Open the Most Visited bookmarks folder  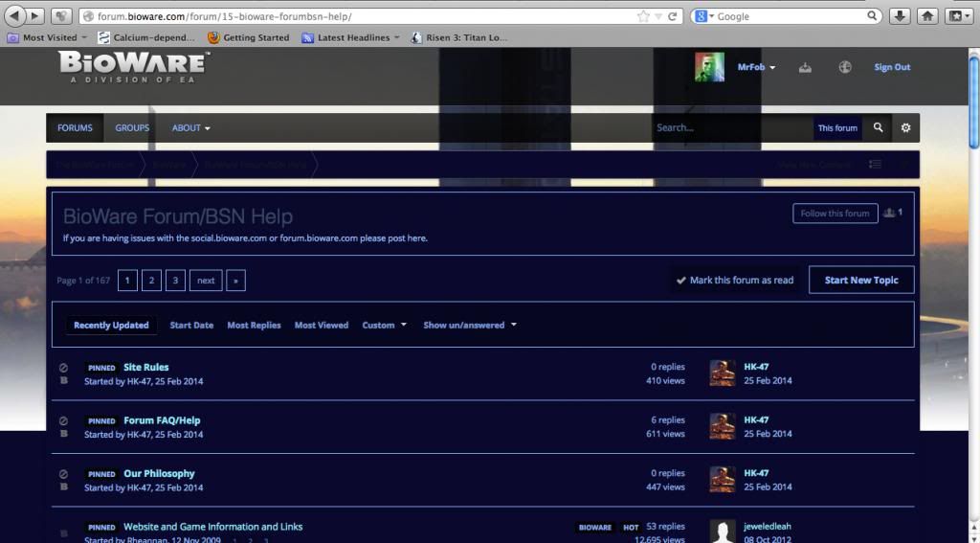pos(47,37)
